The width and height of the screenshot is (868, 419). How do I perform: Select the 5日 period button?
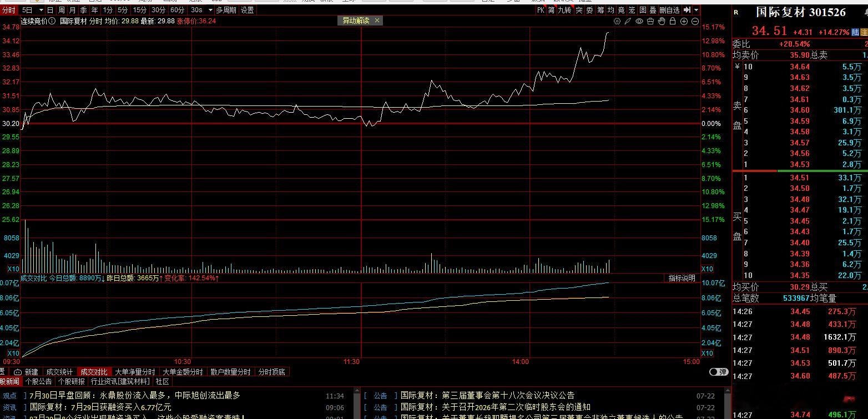coord(27,10)
